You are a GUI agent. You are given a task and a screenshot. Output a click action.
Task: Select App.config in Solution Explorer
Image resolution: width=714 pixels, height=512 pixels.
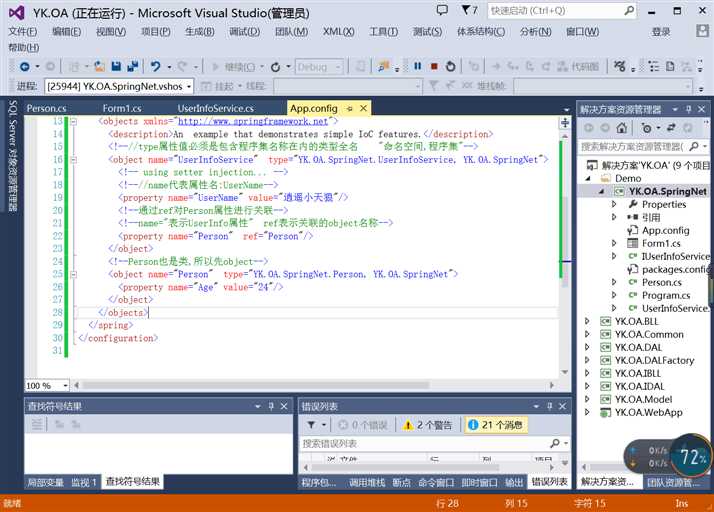(666, 230)
